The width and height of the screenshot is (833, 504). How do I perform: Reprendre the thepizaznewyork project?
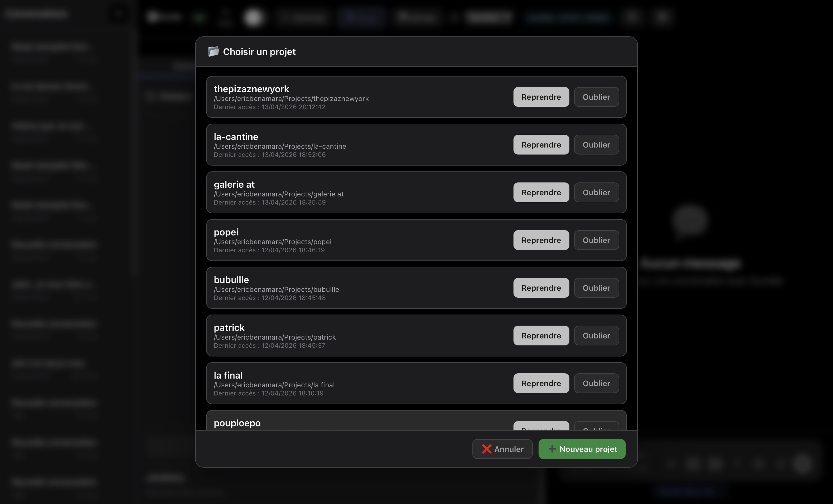click(x=541, y=97)
